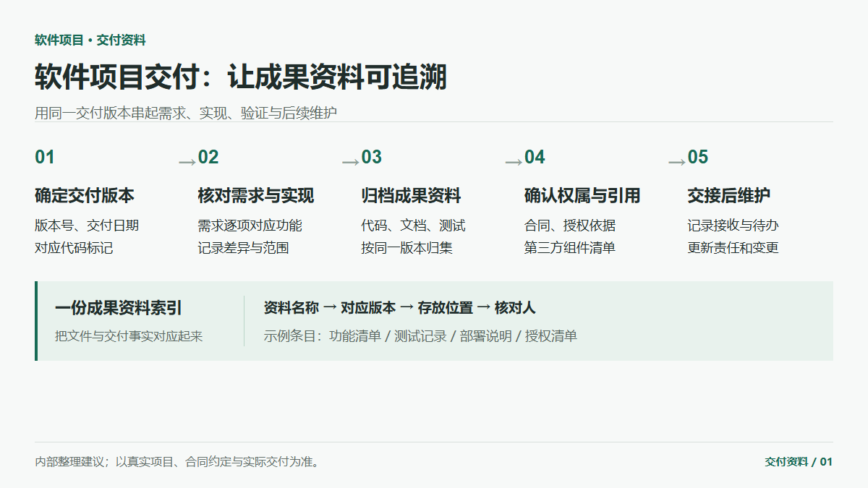
Task: Click the page label 交付资料 / 01
Action: pyautogui.click(x=799, y=461)
